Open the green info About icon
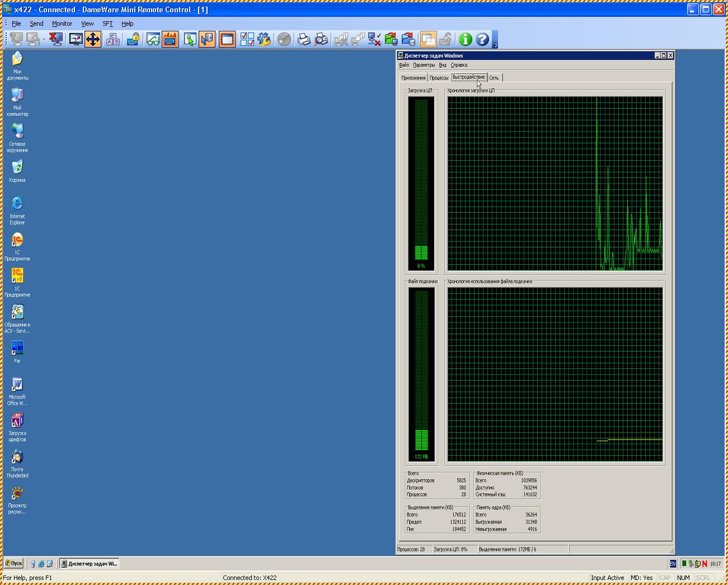The image size is (728, 585). pos(465,39)
